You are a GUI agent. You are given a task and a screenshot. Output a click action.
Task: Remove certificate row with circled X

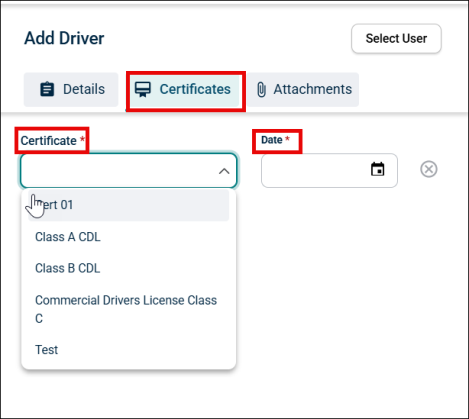429,169
